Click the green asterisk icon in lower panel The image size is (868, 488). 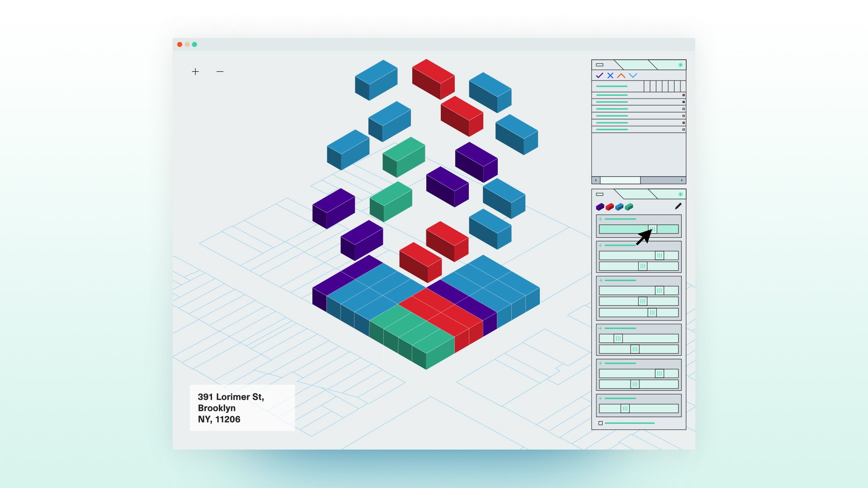(680, 194)
